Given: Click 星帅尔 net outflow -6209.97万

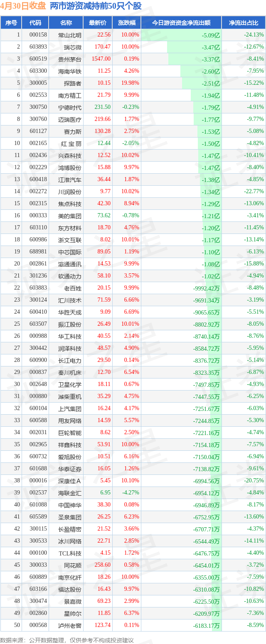Looking at the screenshot, I should pos(206,614).
